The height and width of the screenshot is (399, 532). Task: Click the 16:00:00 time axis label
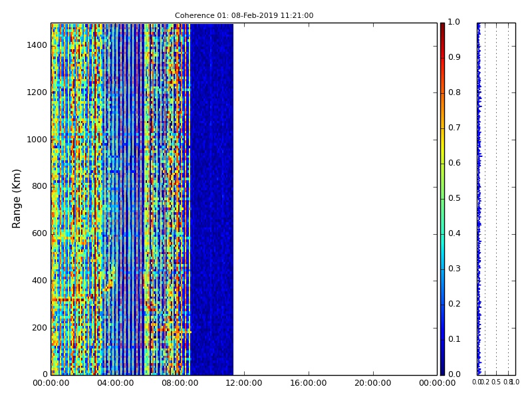coord(309,383)
